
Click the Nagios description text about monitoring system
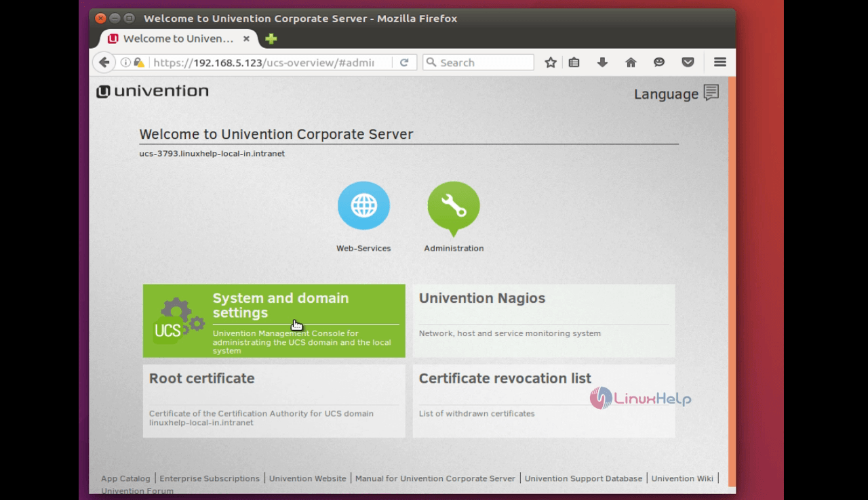[x=509, y=333]
